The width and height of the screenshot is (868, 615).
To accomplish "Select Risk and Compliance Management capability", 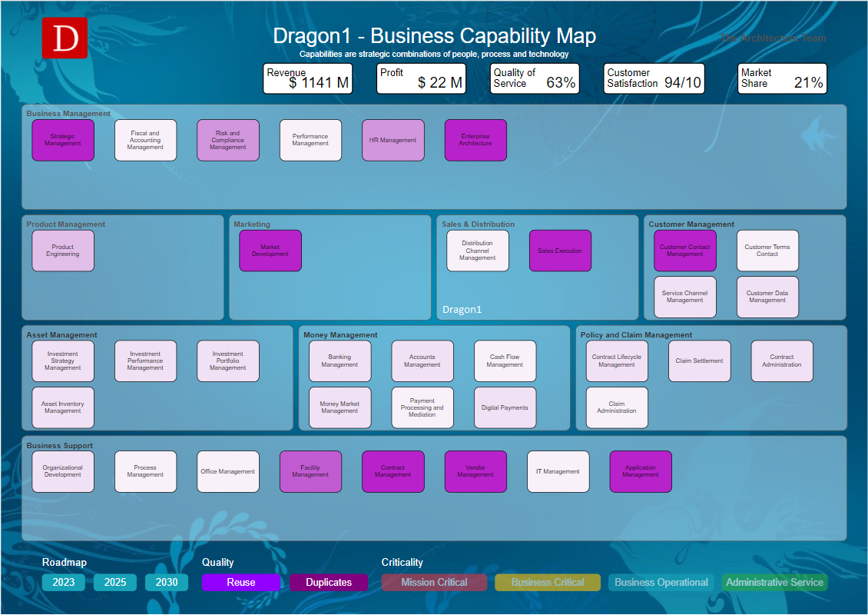I will point(228,140).
